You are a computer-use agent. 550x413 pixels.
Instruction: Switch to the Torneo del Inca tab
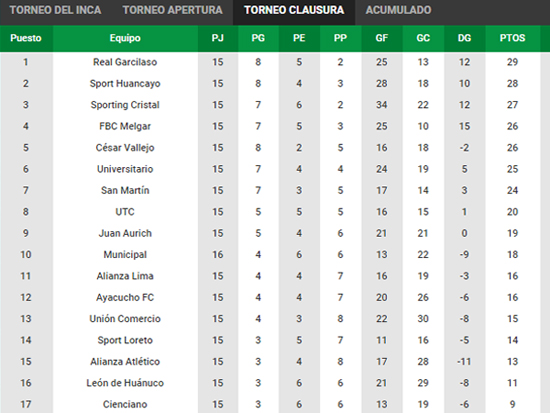pos(55,10)
